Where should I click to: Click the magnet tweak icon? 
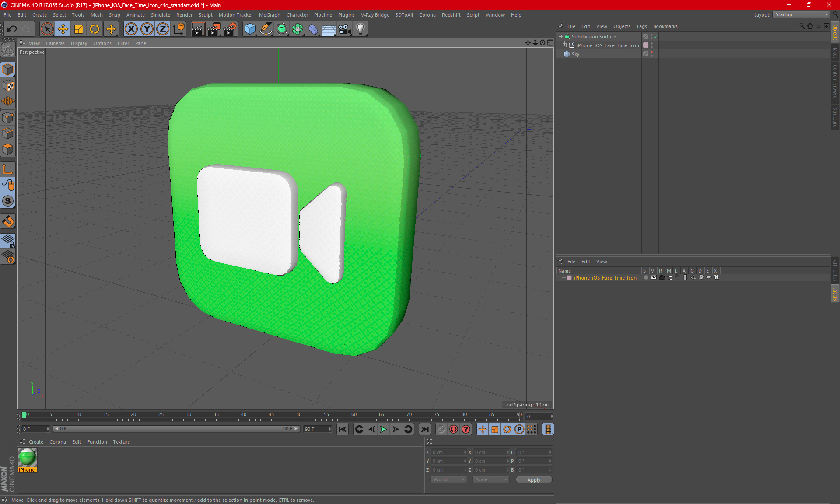pos(8,221)
